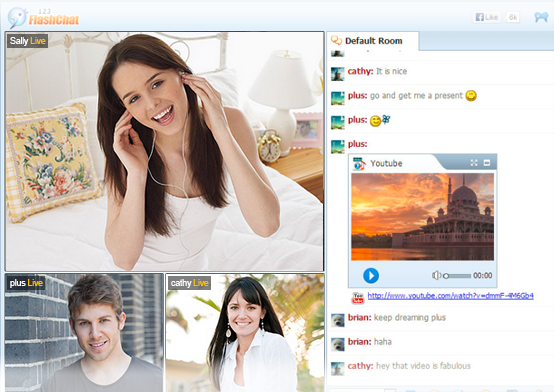
Task: Click brian's avatar next to "haha"
Action: pyautogui.click(x=337, y=344)
